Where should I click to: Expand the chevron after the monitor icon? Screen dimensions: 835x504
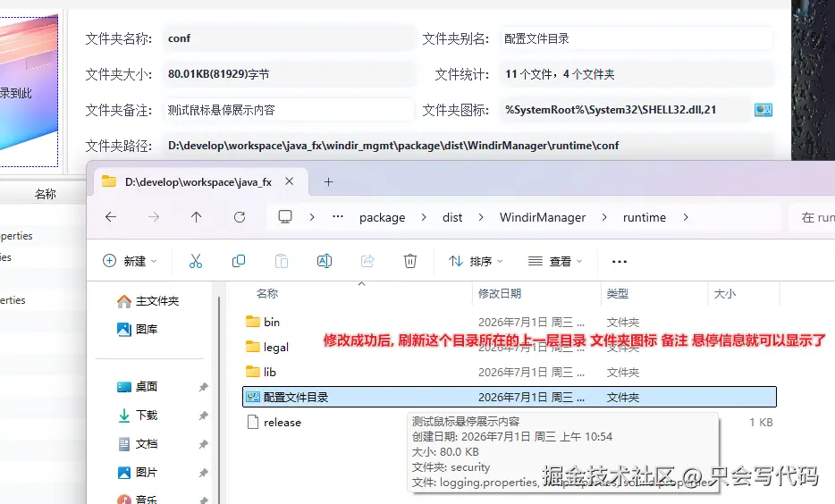312,217
